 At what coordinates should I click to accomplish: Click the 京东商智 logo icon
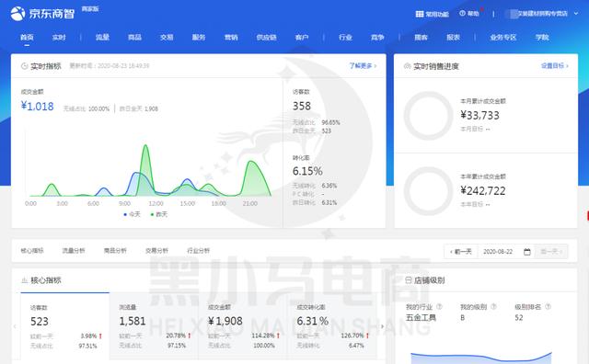[x=17, y=14]
